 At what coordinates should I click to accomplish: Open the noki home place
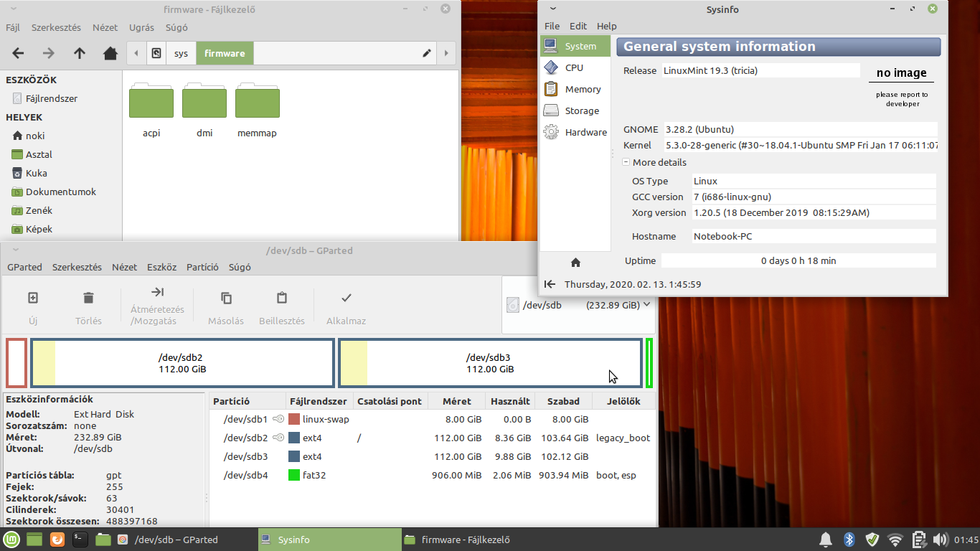(x=35, y=136)
